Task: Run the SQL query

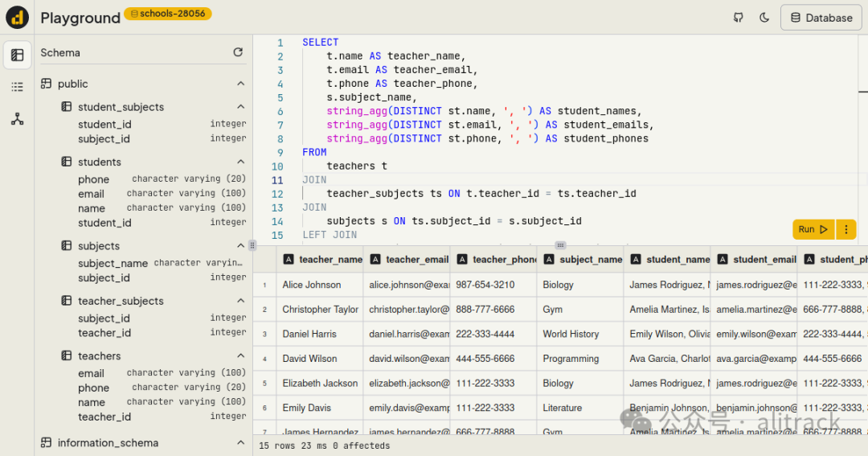Action: [813, 229]
